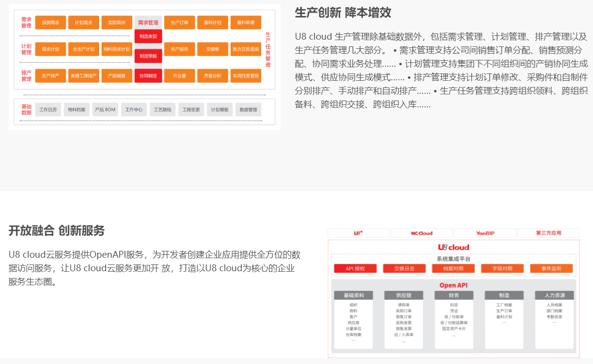Click 工厂档案 in the 制造 column
This screenshot has width=593, height=364.
504,305
